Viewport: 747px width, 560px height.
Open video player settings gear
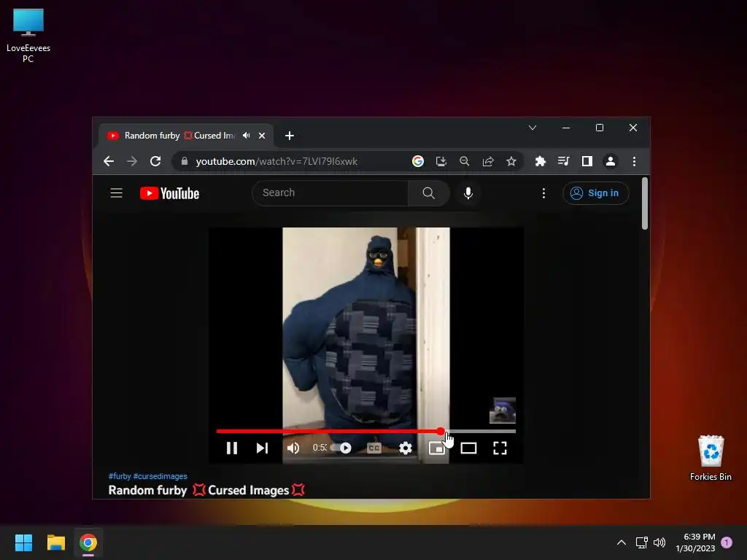[406, 448]
